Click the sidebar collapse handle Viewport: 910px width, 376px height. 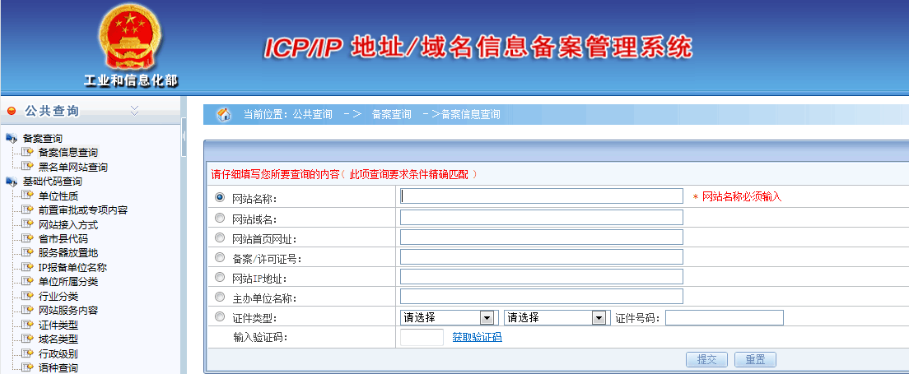coord(183,136)
